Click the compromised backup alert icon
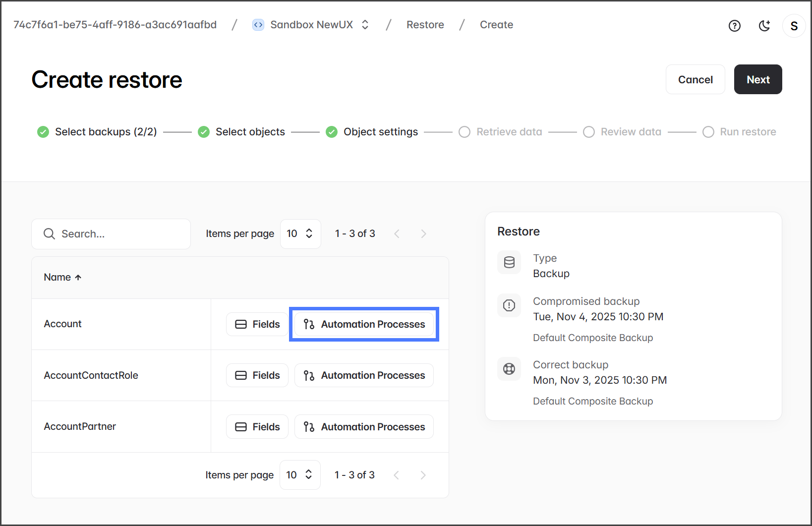This screenshot has height=526, width=812. pos(509,305)
